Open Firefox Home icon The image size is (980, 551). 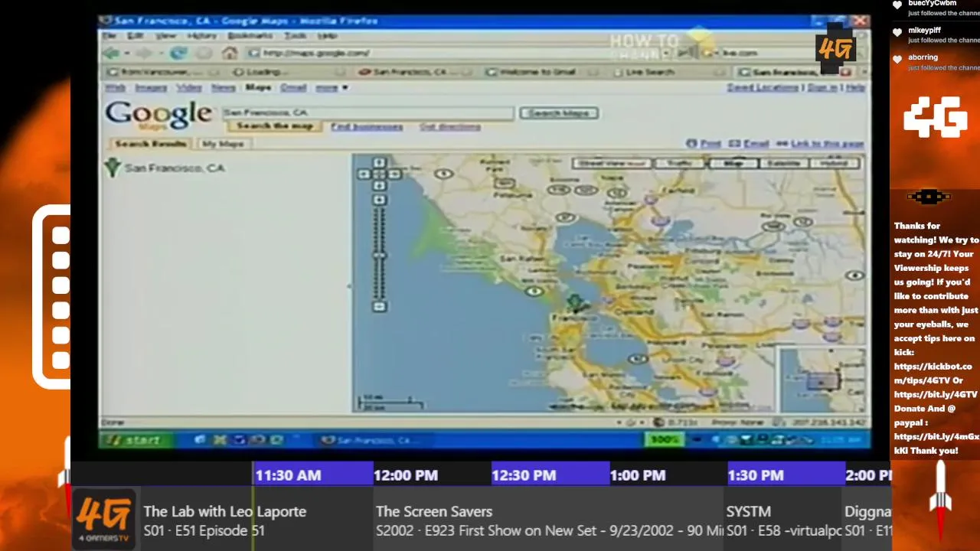[230, 53]
